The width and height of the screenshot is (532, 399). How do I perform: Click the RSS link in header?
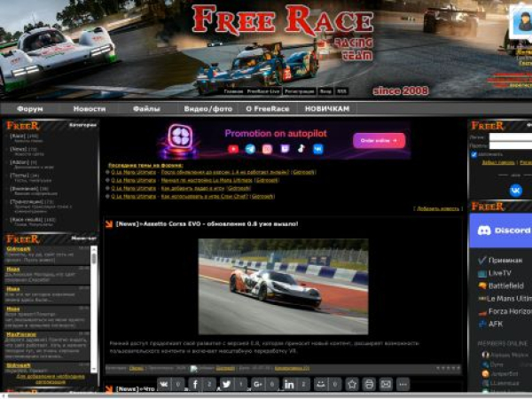341,91
